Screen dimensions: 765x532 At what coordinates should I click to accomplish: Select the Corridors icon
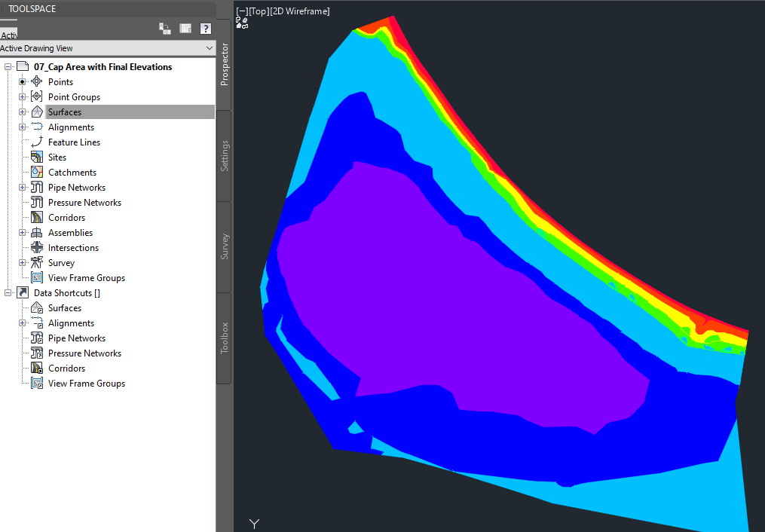[37, 217]
